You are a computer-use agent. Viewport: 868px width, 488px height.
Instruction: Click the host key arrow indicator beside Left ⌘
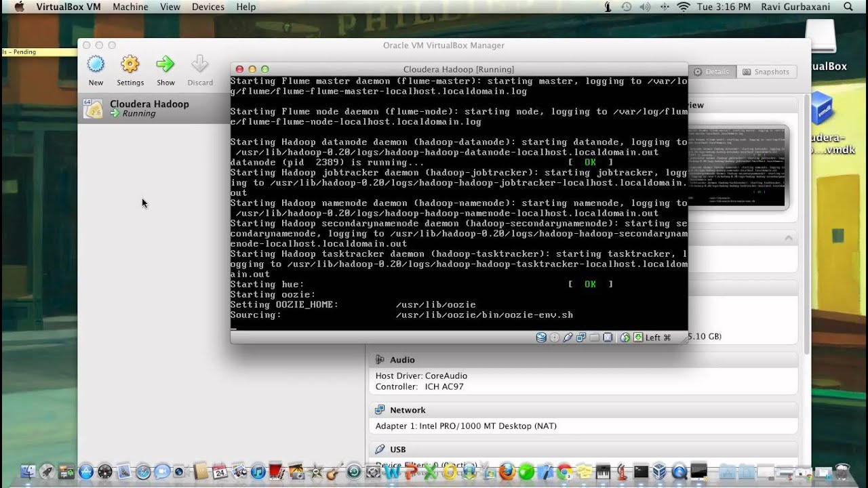click(x=638, y=338)
